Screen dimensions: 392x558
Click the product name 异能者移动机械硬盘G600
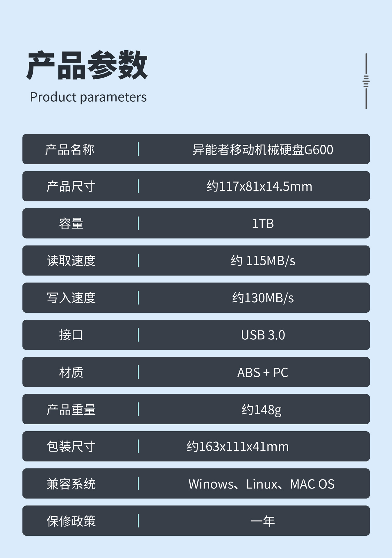click(x=263, y=149)
